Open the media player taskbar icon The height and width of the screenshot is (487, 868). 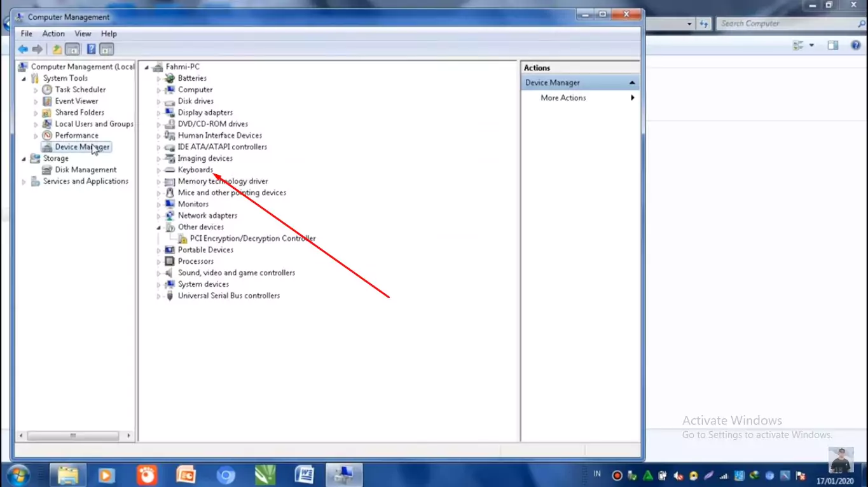point(107,475)
